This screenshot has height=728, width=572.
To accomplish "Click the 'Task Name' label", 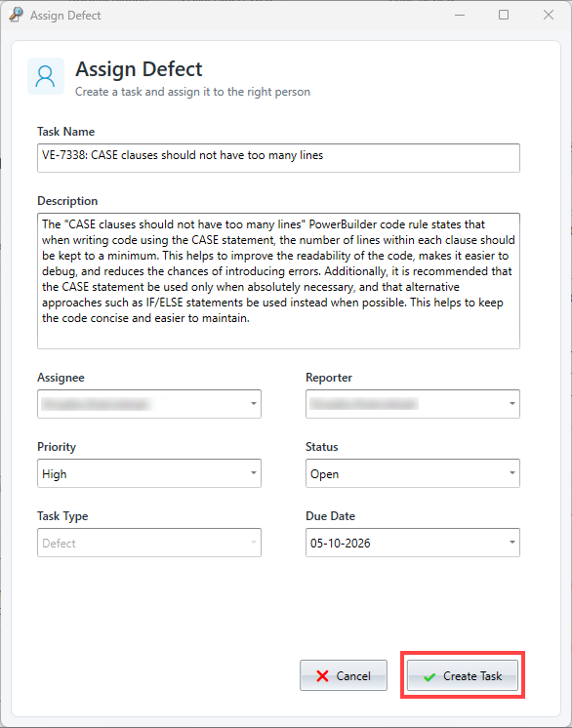I will [x=66, y=132].
